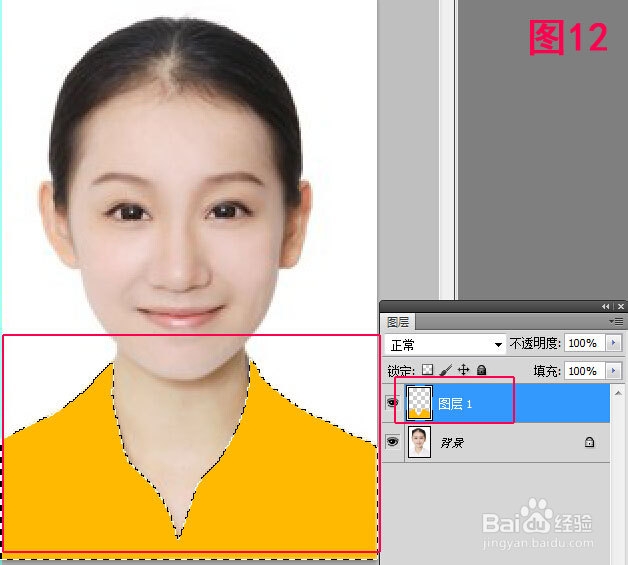Select the 背景 layer name

452,442
